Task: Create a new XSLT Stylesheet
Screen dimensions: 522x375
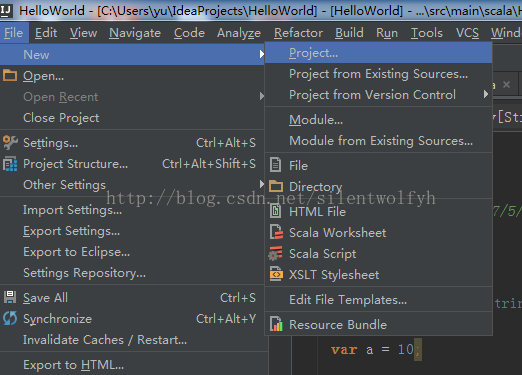Action: point(379,274)
